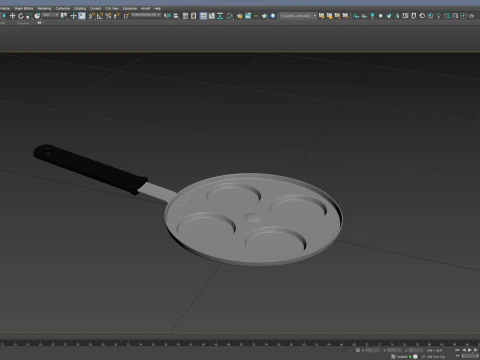Toggle the Ribbon display
This screenshot has width=480, height=360.
tap(203, 16)
